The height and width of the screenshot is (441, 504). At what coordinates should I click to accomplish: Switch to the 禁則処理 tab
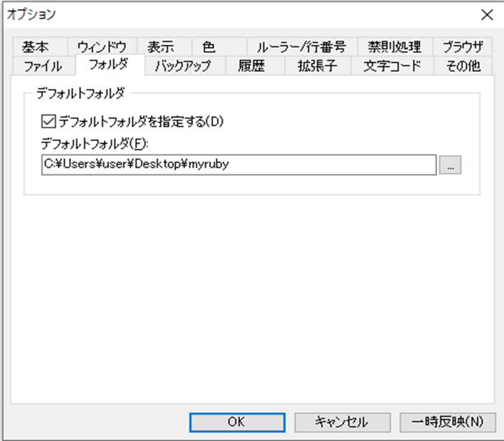click(394, 48)
